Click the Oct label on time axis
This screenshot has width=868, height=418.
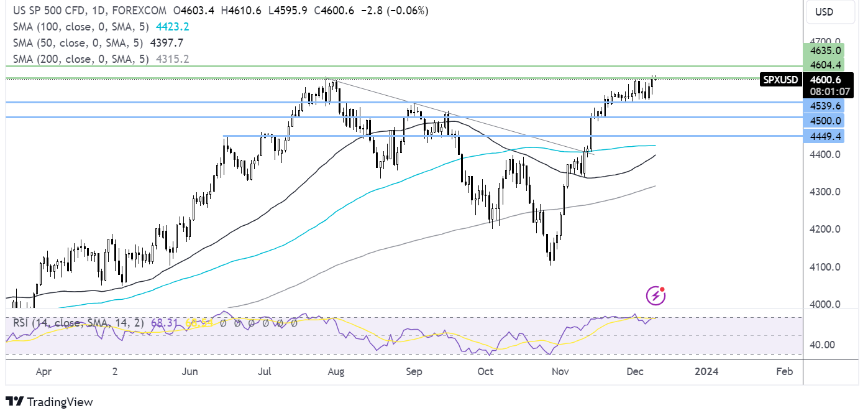click(x=485, y=371)
